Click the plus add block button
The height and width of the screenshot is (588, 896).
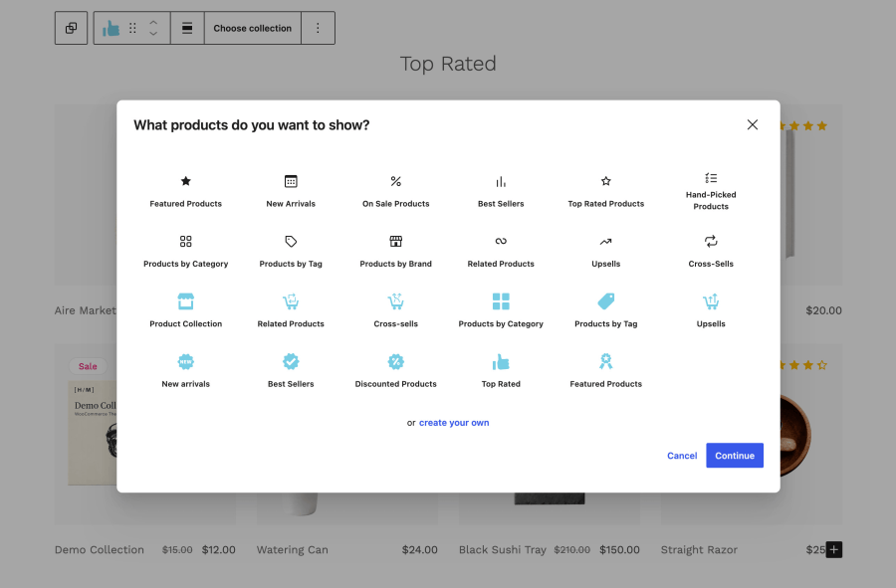click(833, 550)
